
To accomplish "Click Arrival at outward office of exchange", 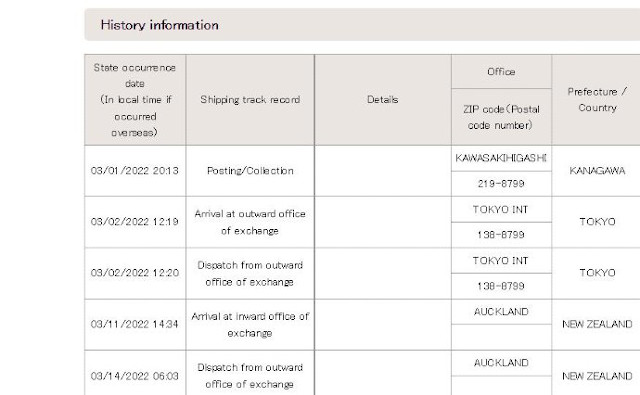I will (250, 222).
